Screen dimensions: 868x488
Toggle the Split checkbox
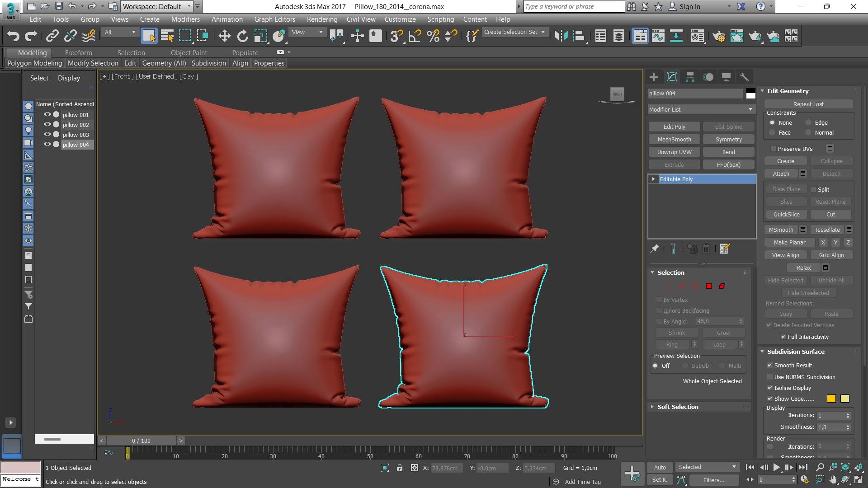(x=813, y=189)
